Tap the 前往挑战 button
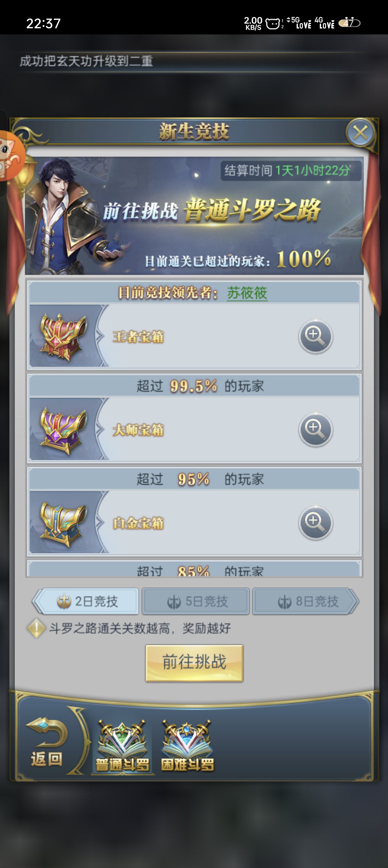 coord(194,663)
